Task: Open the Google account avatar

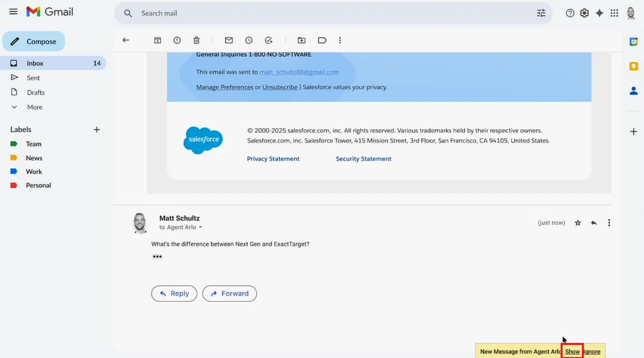Action: (631, 13)
